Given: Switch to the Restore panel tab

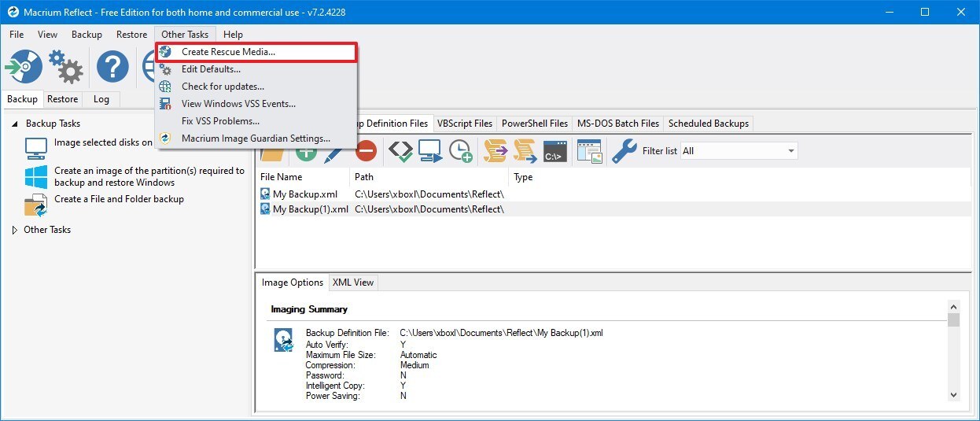Looking at the screenshot, I should click(x=62, y=99).
